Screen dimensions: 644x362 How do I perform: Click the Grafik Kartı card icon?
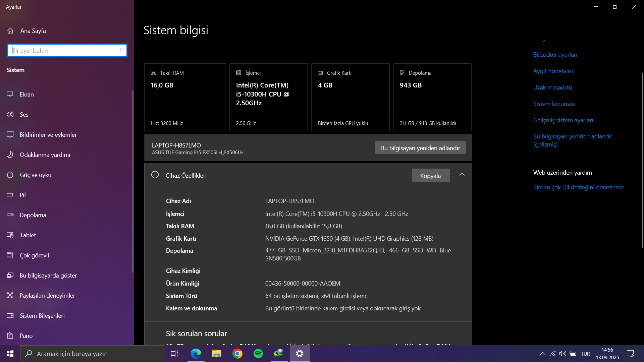click(321, 73)
